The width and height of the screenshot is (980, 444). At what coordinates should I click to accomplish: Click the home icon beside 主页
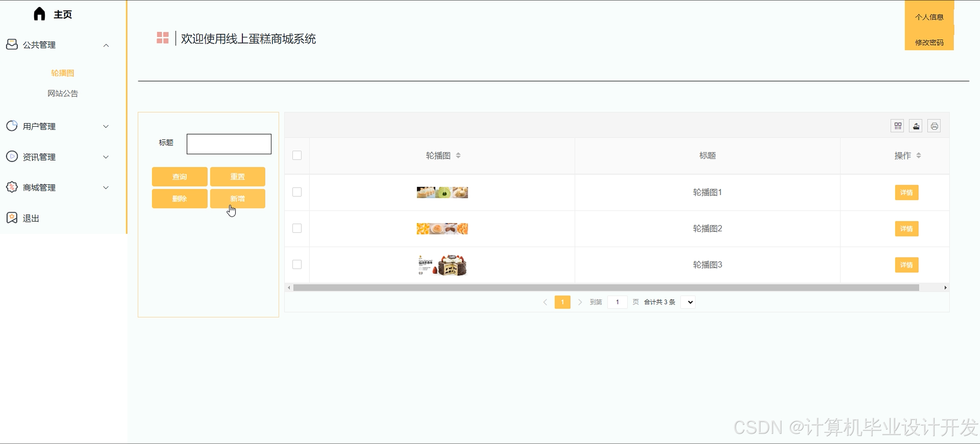pyautogui.click(x=39, y=14)
